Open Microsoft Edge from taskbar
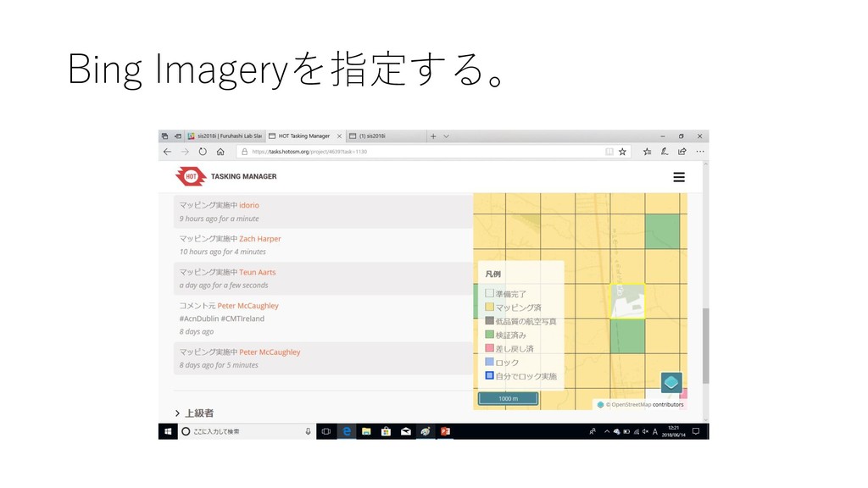868x488 pixels. [347, 431]
